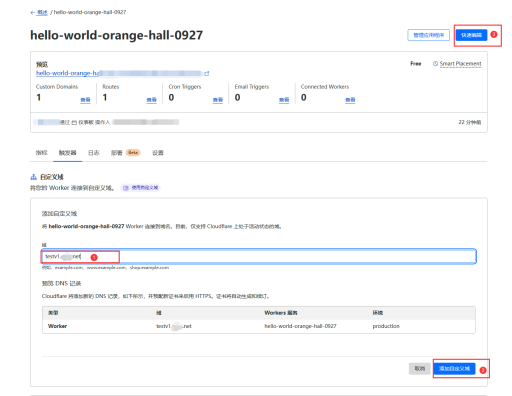512x396 pixels.
Task: Click the custom domain section network icon
Action: (x=33, y=177)
